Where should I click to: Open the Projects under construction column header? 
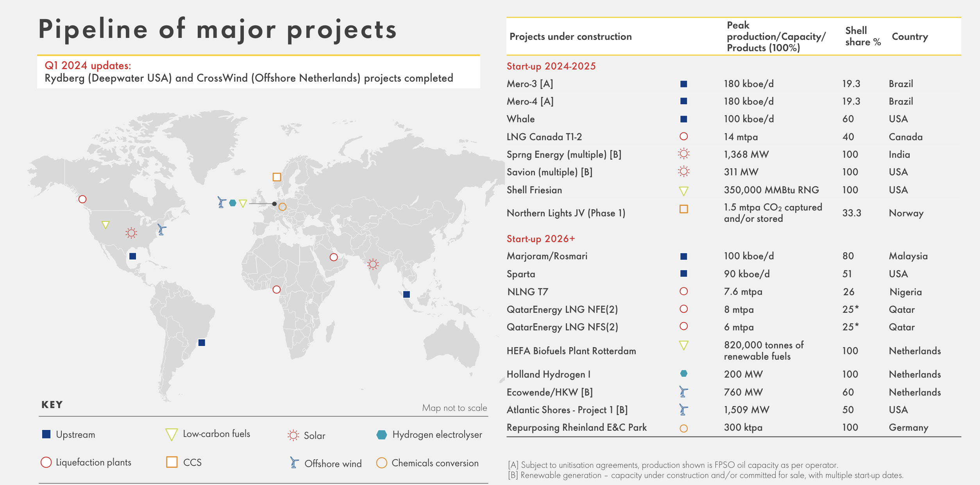(x=570, y=37)
